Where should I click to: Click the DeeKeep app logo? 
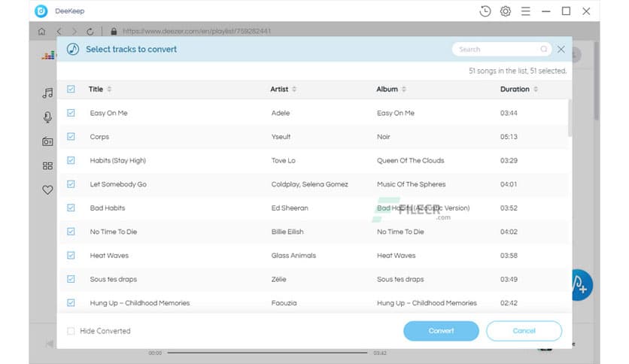pos(41,11)
